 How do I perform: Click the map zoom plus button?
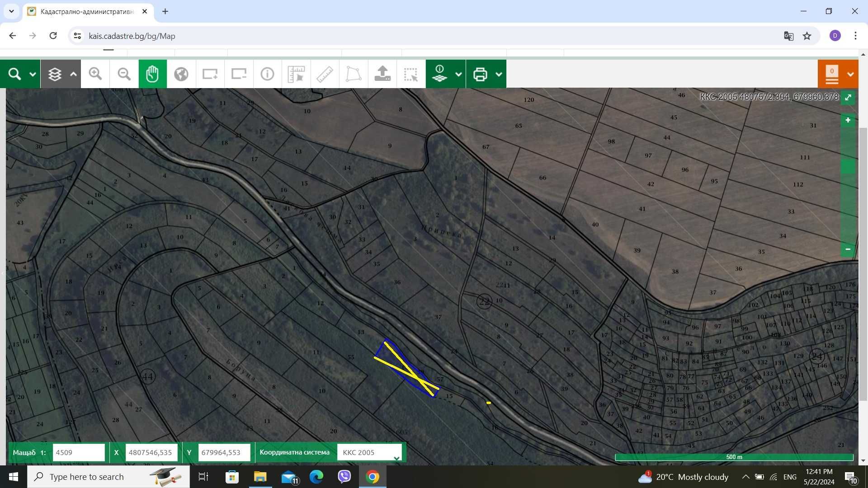tap(848, 120)
